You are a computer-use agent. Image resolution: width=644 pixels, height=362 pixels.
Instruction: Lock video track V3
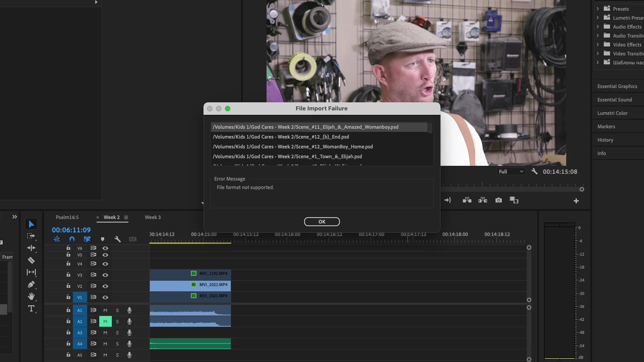(x=68, y=275)
